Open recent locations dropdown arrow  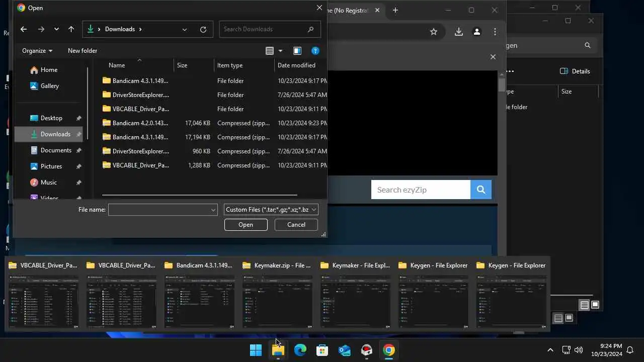(56, 29)
